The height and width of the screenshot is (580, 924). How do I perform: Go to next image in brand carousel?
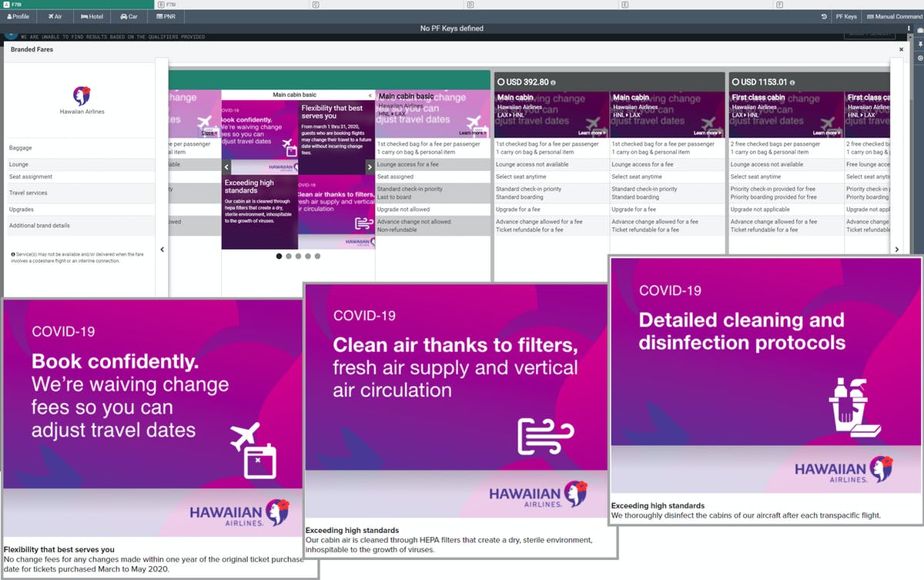tap(370, 166)
